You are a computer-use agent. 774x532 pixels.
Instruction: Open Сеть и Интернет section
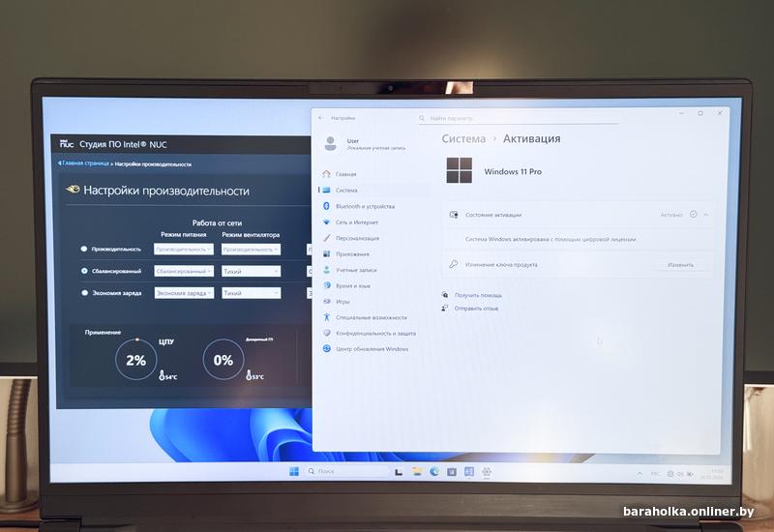click(374, 222)
